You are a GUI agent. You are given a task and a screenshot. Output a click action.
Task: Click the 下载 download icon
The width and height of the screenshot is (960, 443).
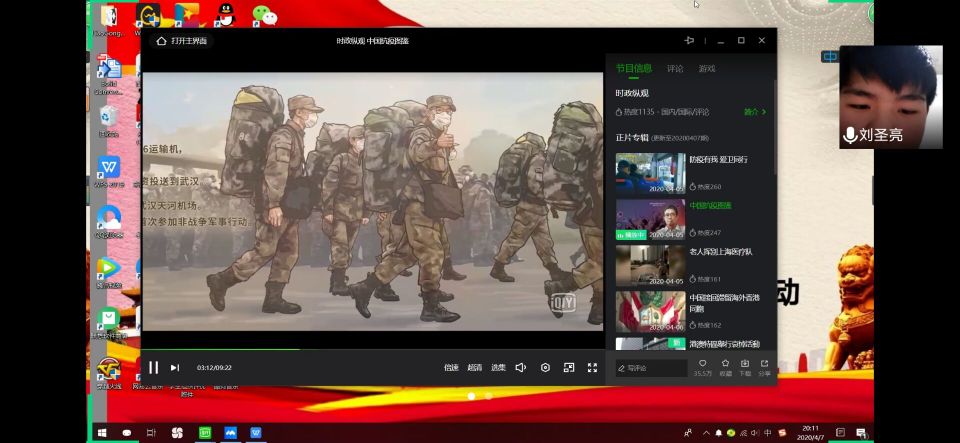click(x=745, y=365)
